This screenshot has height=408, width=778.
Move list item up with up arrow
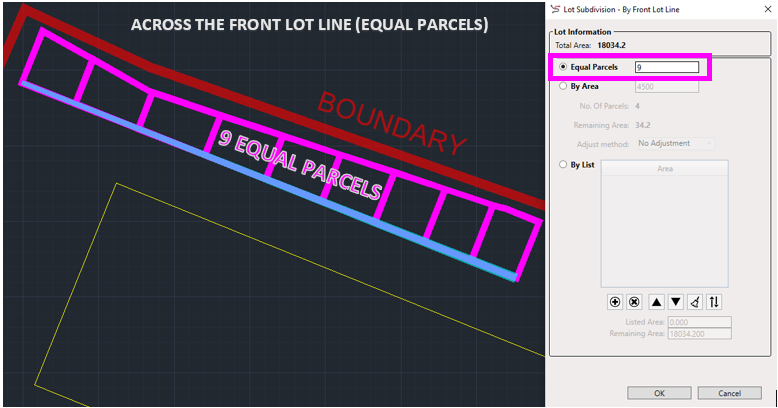657,301
